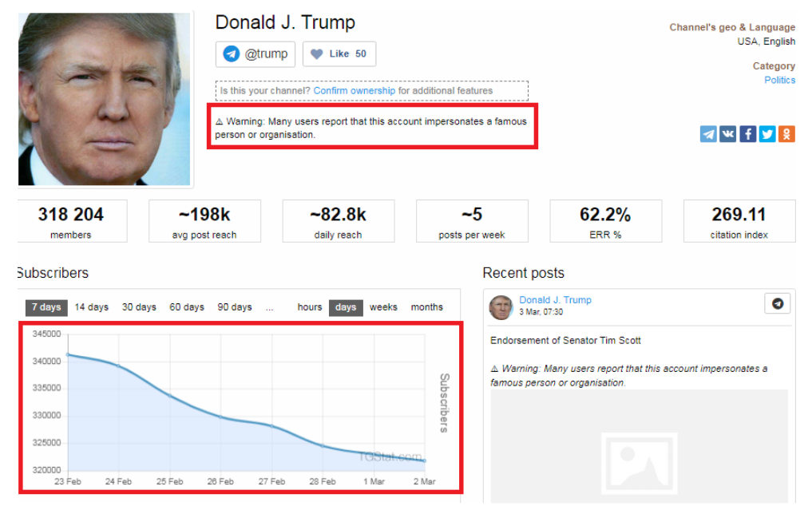Viewport: 812px width, 510px height.
Task: Select the 30 days range
Action: point(139,307)
